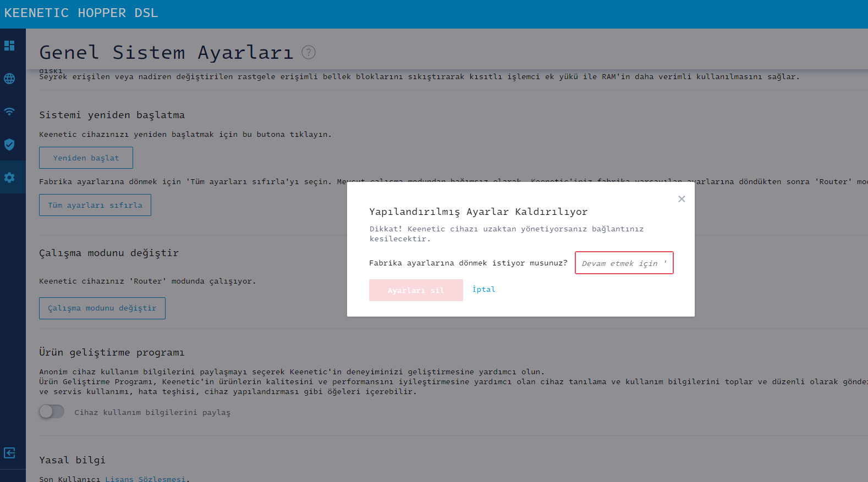Click 'Fabrika ayarlarına dönmek istiyor musunuz?' text
Image resolution: width=868 pixels, height=482 pixels.
click(x=468, y=263)
